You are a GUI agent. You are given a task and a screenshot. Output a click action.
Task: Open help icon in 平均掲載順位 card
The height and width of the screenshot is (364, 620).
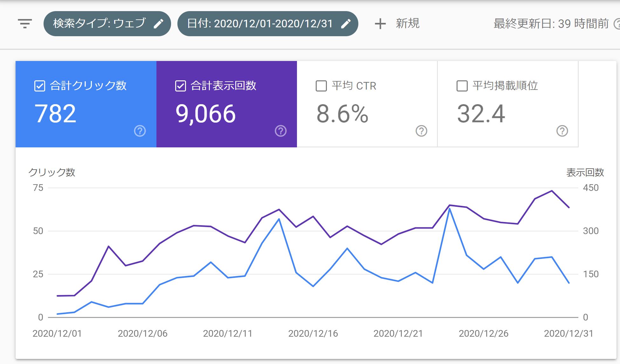tap(562, 131)
